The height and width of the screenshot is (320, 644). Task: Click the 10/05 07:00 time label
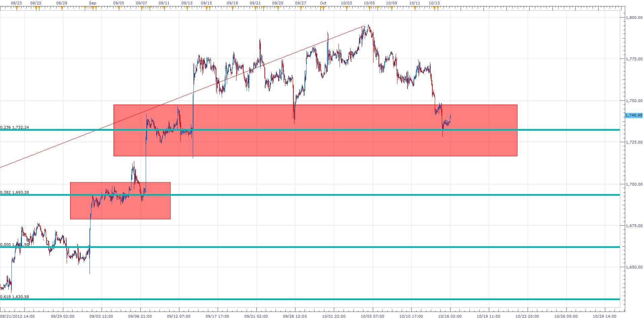tap(372, 316)
